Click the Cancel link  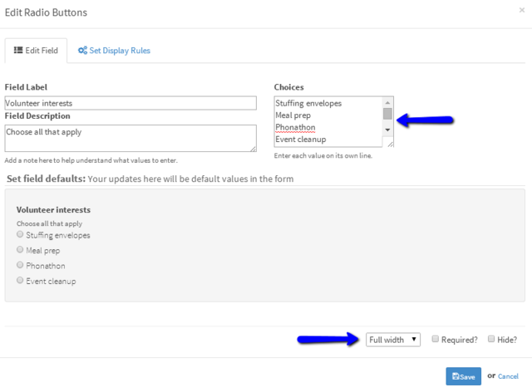click(508, 376)
